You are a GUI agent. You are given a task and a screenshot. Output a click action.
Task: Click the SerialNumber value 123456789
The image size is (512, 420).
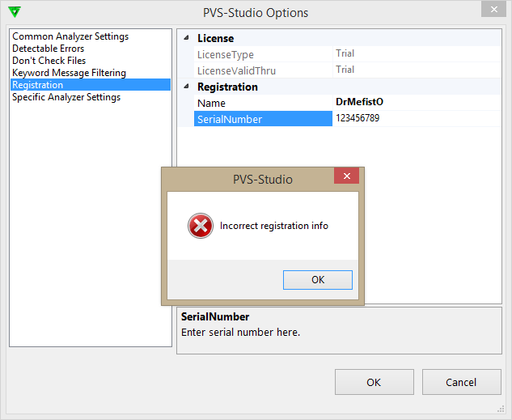357,118
